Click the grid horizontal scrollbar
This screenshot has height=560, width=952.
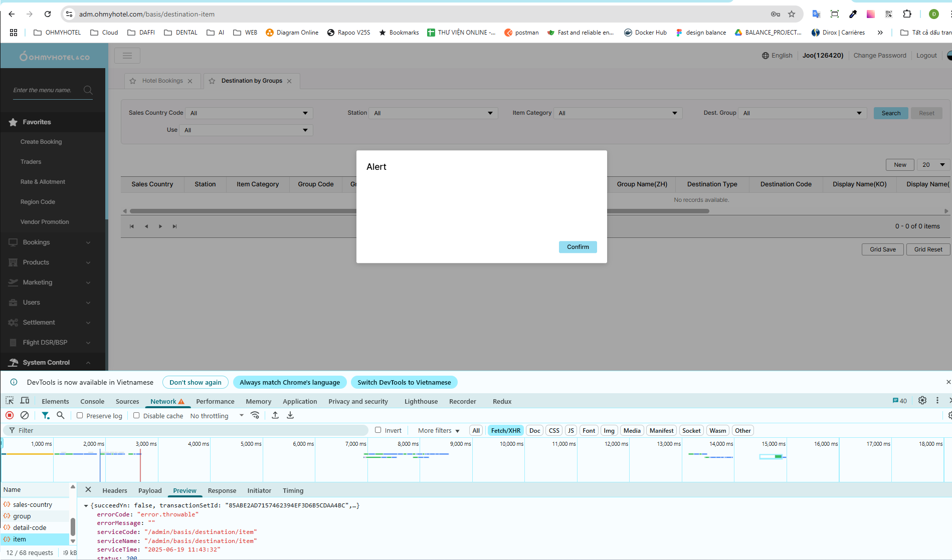click(x=420, y=211)
